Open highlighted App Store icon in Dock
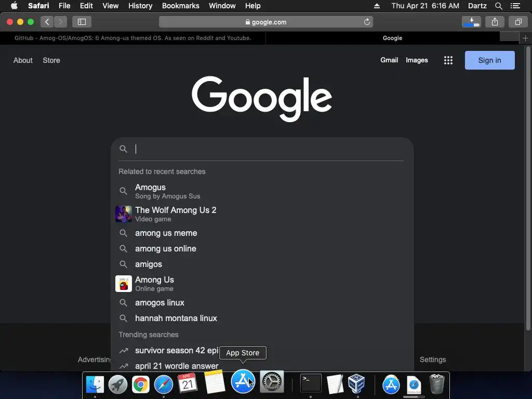Screen dimensions: 532x399 [x=243, y=381]
